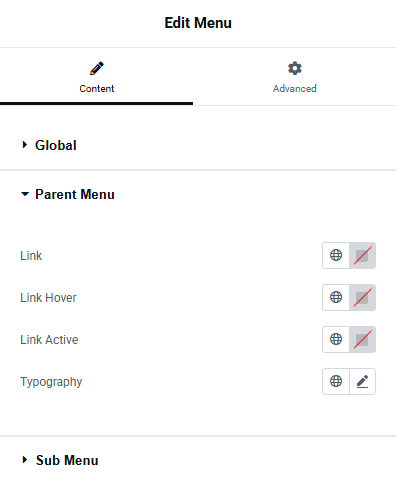Image resolution: width=396 pixels, height=494 pixels.
Task: Click the Global section title
Action: (x=56, y=145)
